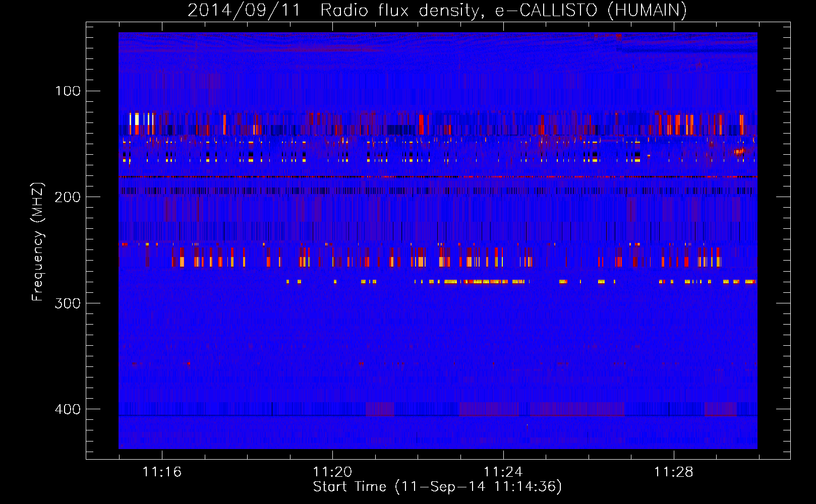Click the "Frequency (MHZ)" axis label
Image resolution: width=816 pixels, height=504 pixels.
pyautogui.click(x=38, y=242)
